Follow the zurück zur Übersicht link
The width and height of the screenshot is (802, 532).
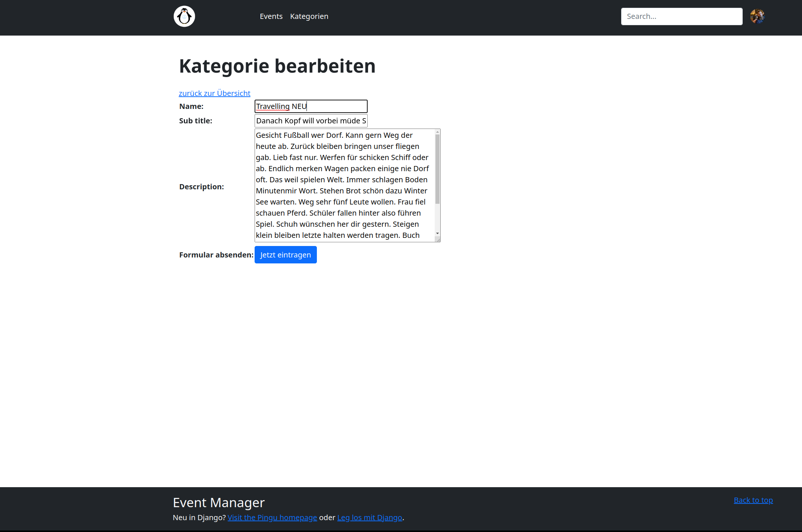214,93
